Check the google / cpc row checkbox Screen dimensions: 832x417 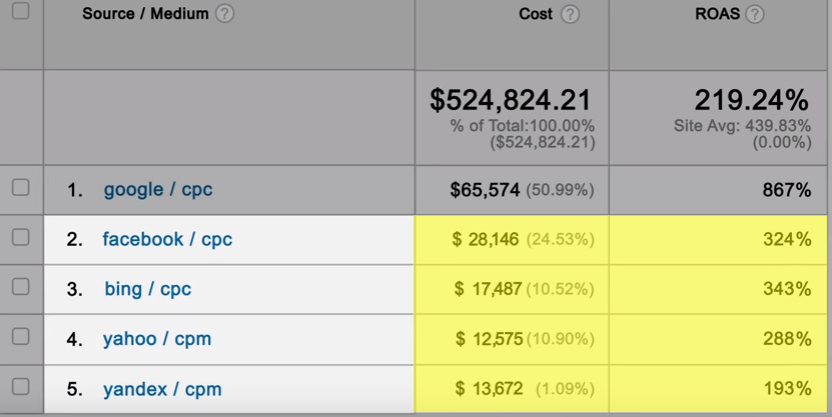[x=20, y=187]
